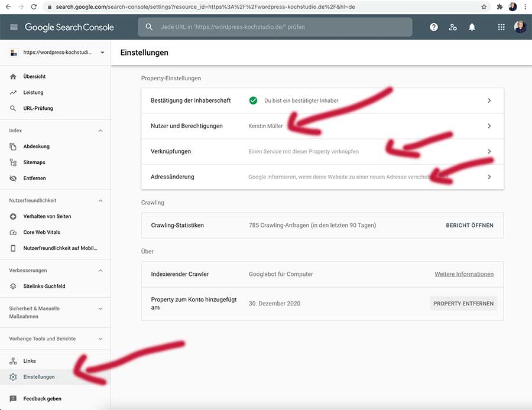Click the help question mark icon
Image resolution: width=532 pixels, height=410 pixels.
pos(433,27)
